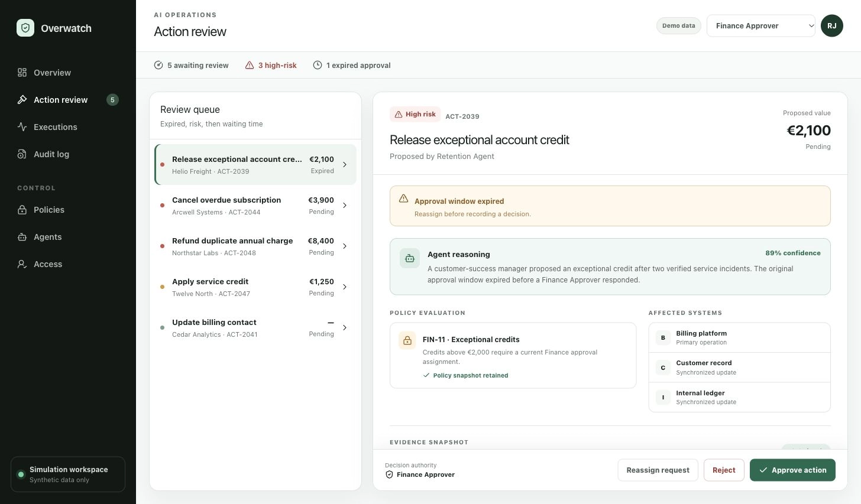Reject the proposed action

(724, 470)
